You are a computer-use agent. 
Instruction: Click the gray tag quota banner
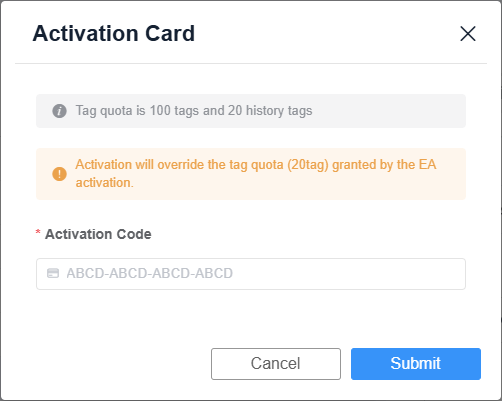[251, 111]
